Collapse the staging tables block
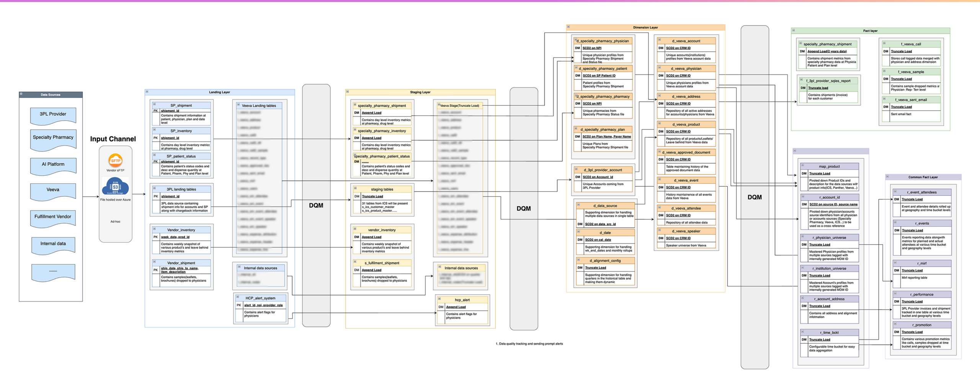The width and height of the screenshot is (980, 387). tap(355, 188)
